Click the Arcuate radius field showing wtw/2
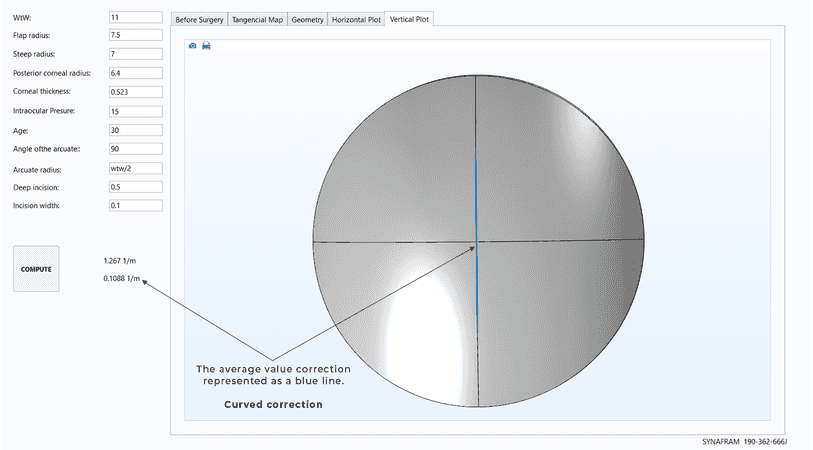The height and width of the screenshot is (450, 813). pos(136,168)
